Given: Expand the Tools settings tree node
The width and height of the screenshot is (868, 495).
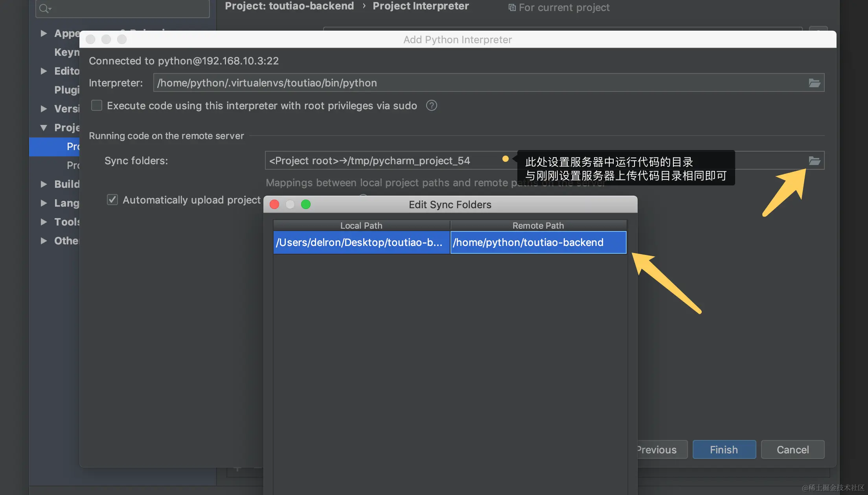Looking at the screenshot, I should (x=44, y=222).
